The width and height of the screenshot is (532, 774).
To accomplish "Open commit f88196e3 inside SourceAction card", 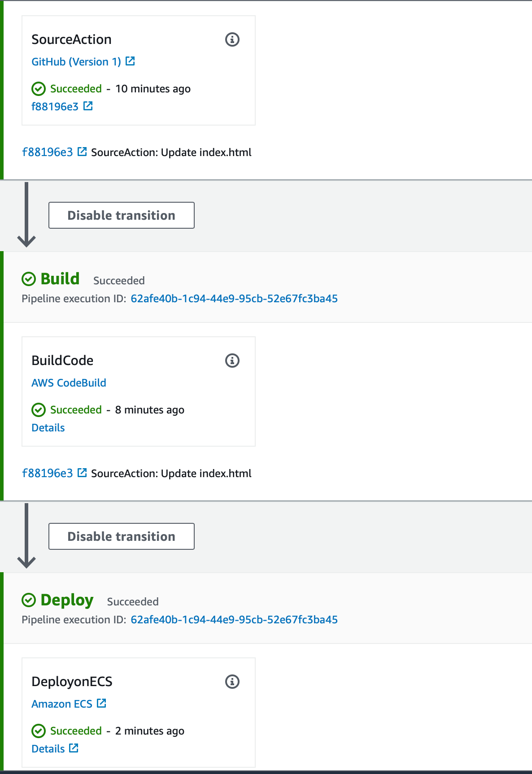I will (55, 107).
